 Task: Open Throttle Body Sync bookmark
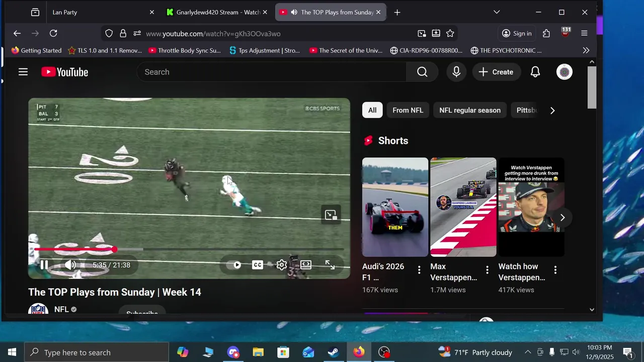(184, 50)
